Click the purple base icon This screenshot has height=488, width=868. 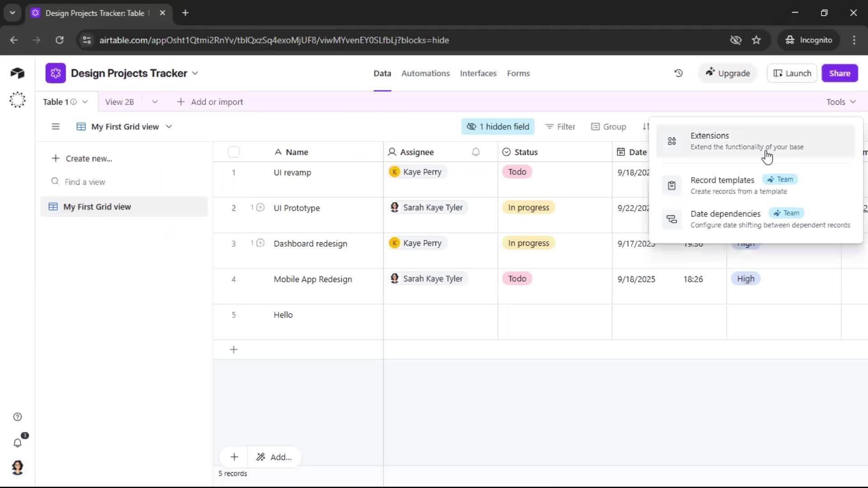point(56,73)
